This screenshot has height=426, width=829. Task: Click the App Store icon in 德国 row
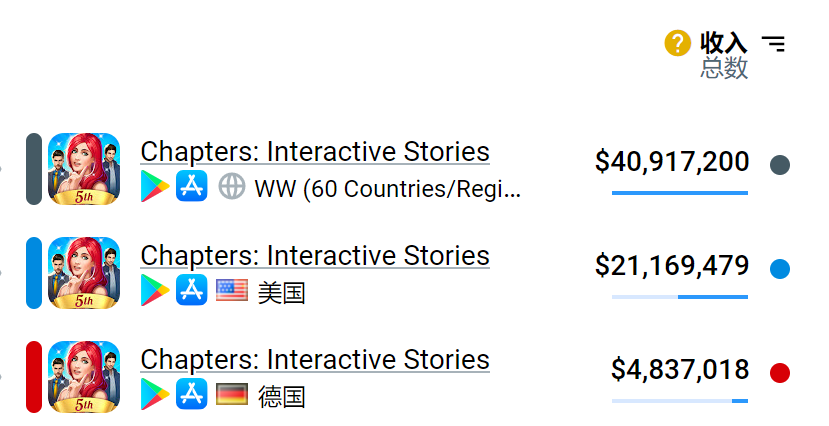tap(191, 395)
